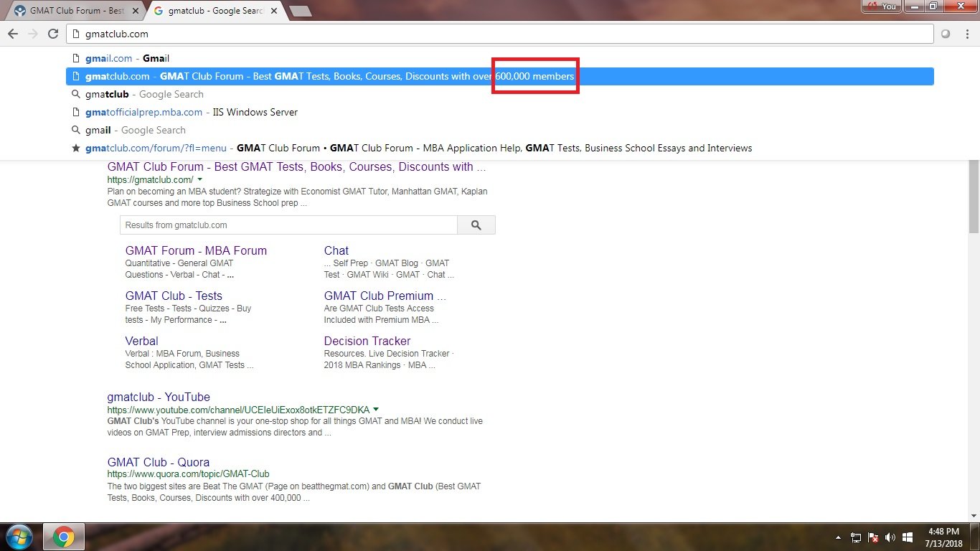Click the Show Desktop strip beside the clock
Viewport: 980px width, 551px height.
click(x=975, y=537)
